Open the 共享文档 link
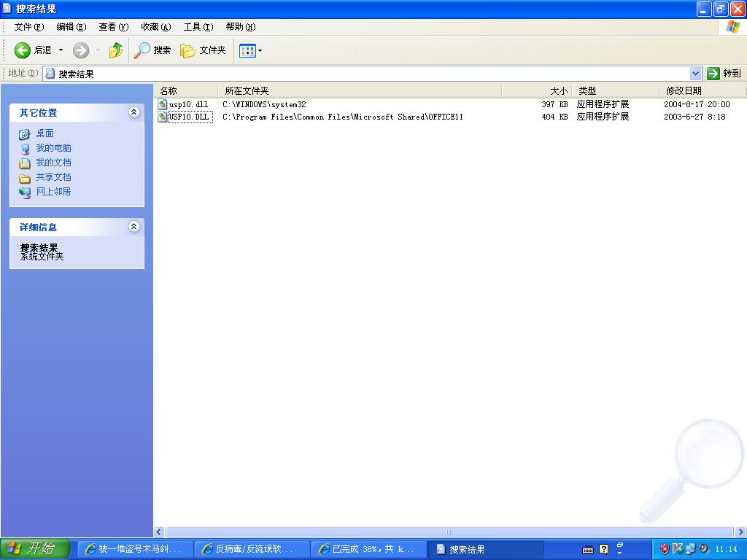Image resolution: width=747 pixels, height=560 pixels. pos(53,177)
